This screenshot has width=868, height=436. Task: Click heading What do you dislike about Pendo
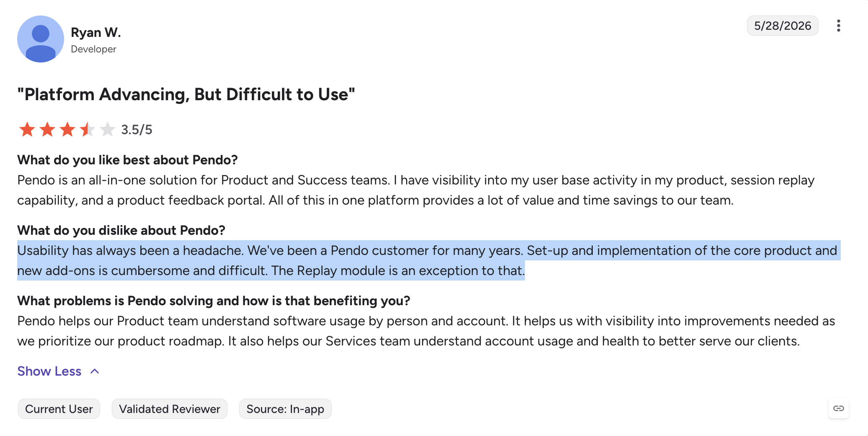(x=121, y=230)
